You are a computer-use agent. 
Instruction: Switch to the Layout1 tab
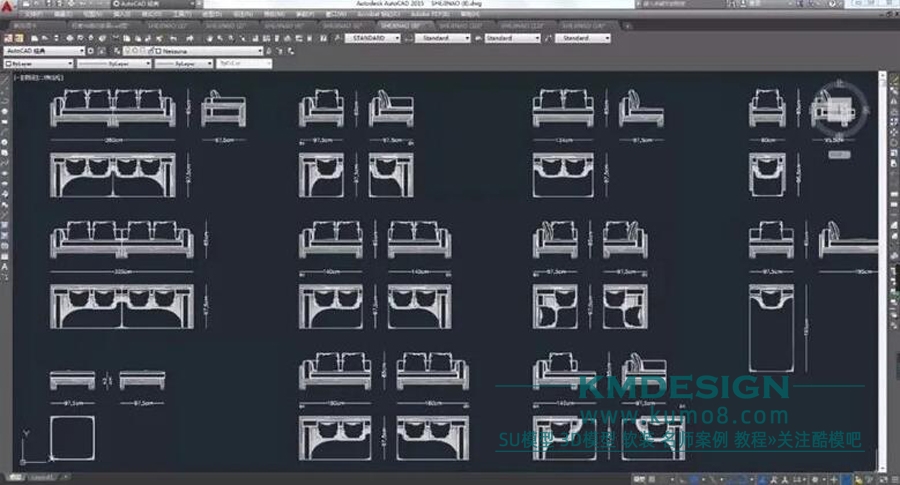click(x=42, y=479)
